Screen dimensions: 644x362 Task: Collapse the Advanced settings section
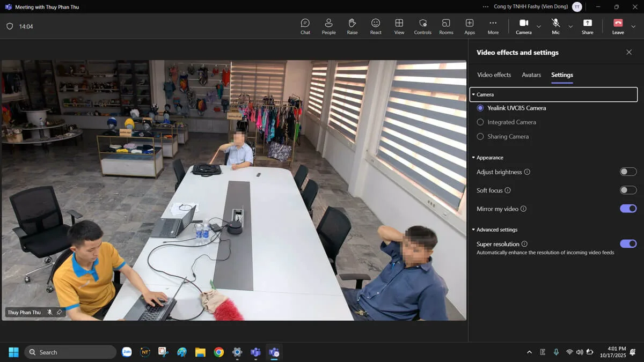pyautogui.click(x=496, y=230)
